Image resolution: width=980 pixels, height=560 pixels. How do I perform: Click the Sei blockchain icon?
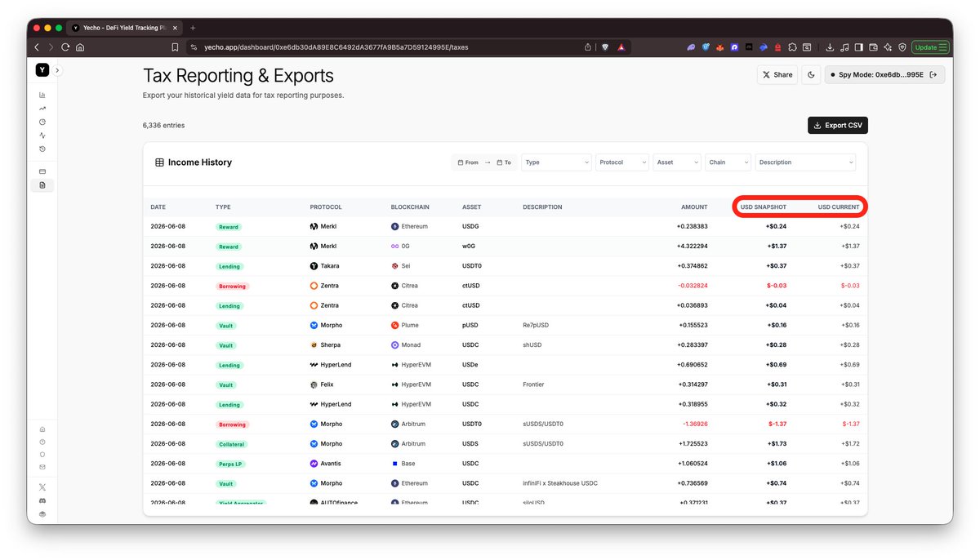(x=394, y=266)
